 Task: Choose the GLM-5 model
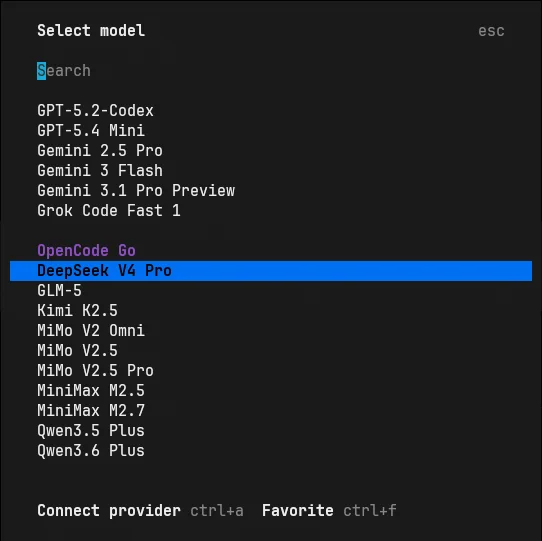click(271, 291)
